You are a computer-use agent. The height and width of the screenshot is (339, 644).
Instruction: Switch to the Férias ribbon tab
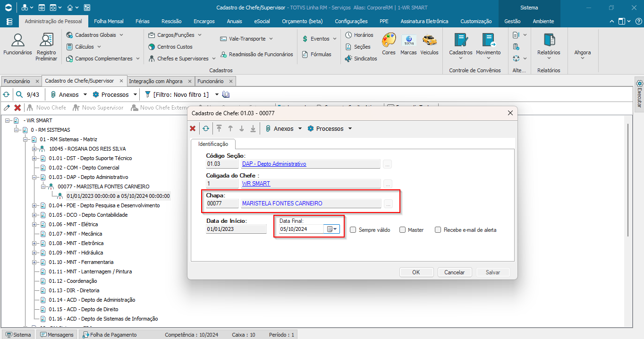143,21
